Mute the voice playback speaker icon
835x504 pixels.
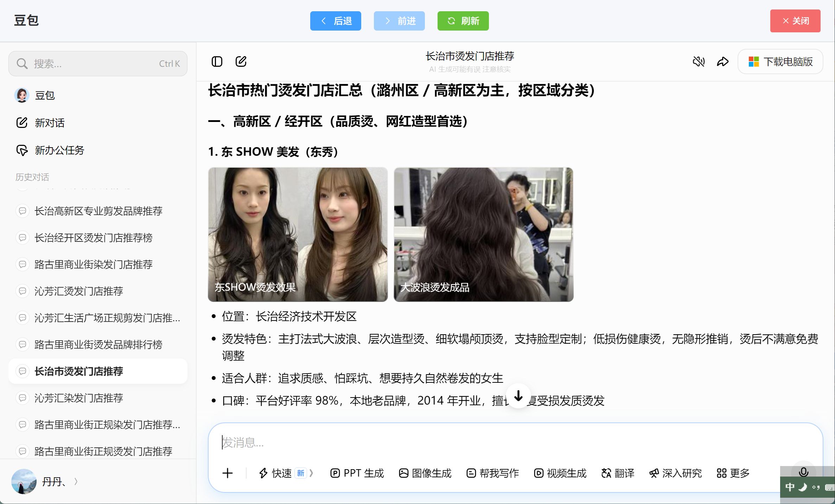coord(699,62)
